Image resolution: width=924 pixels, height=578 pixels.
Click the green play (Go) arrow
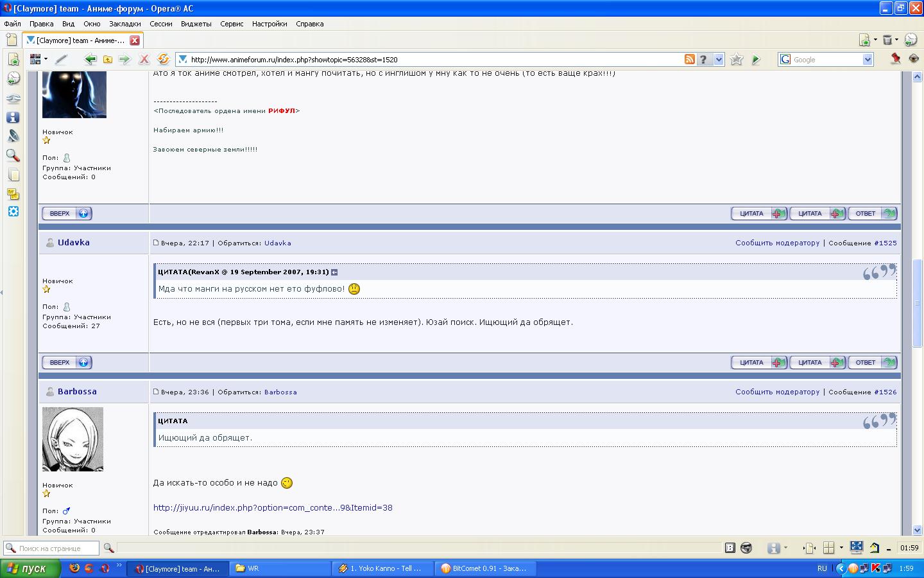pos(756,59)
